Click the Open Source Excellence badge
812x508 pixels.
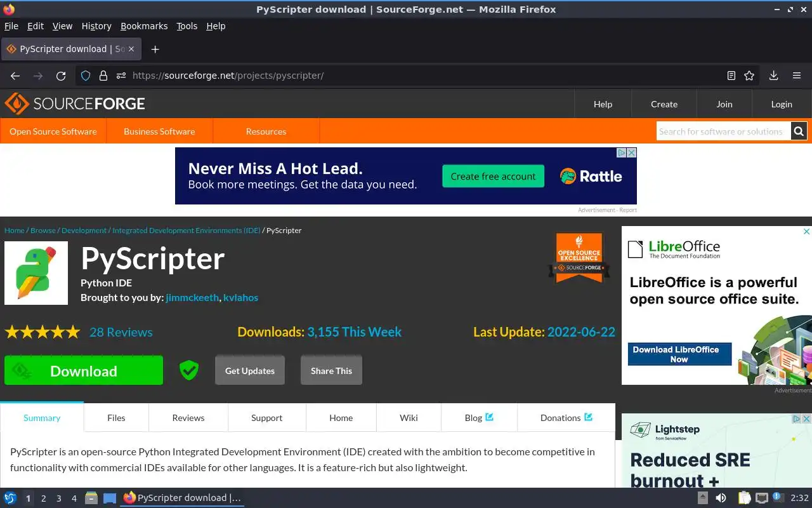[x=579, y=258]
